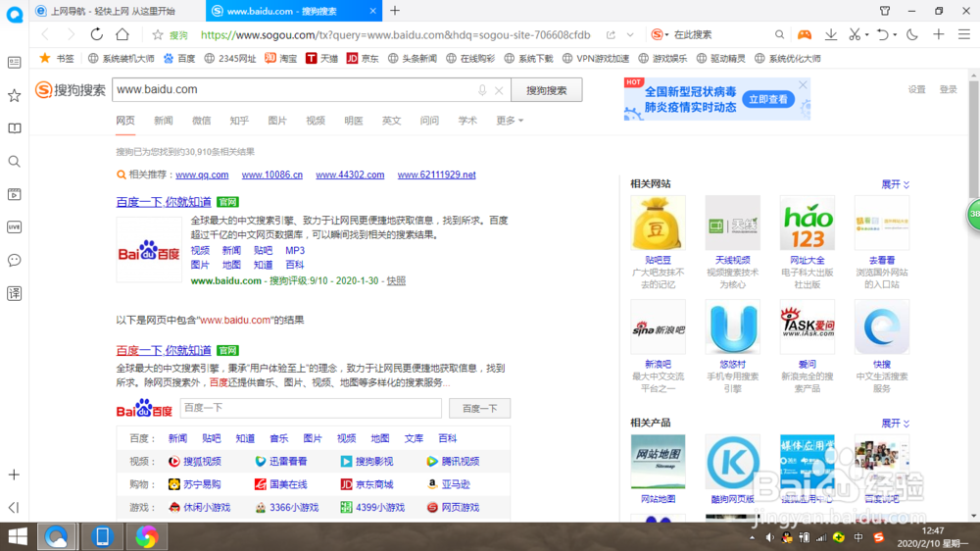This screenshot has height=551, width=980.
Task: Open a new browser tab
Action: pos(395,11)
